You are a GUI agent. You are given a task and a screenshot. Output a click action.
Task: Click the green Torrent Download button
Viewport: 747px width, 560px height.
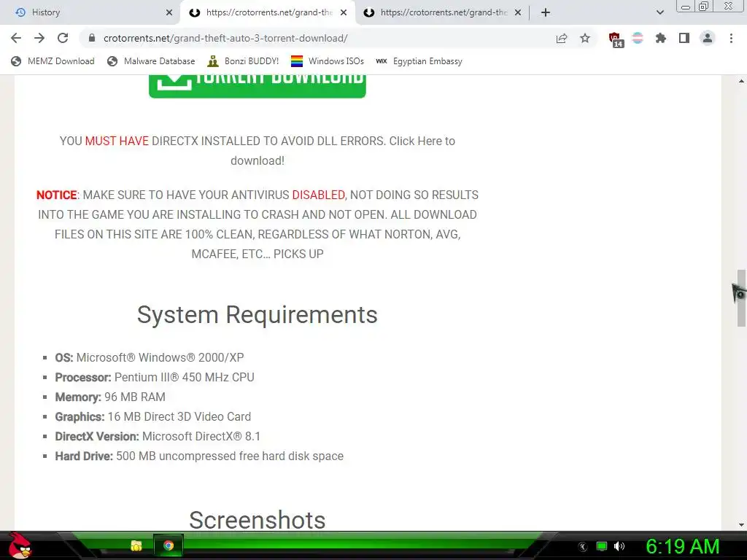pos(258,86)
